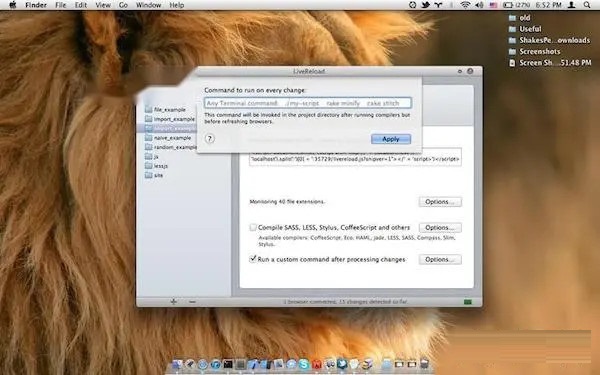
Task: Uncheck Run a custom command after processing
Action: (253, 259)
